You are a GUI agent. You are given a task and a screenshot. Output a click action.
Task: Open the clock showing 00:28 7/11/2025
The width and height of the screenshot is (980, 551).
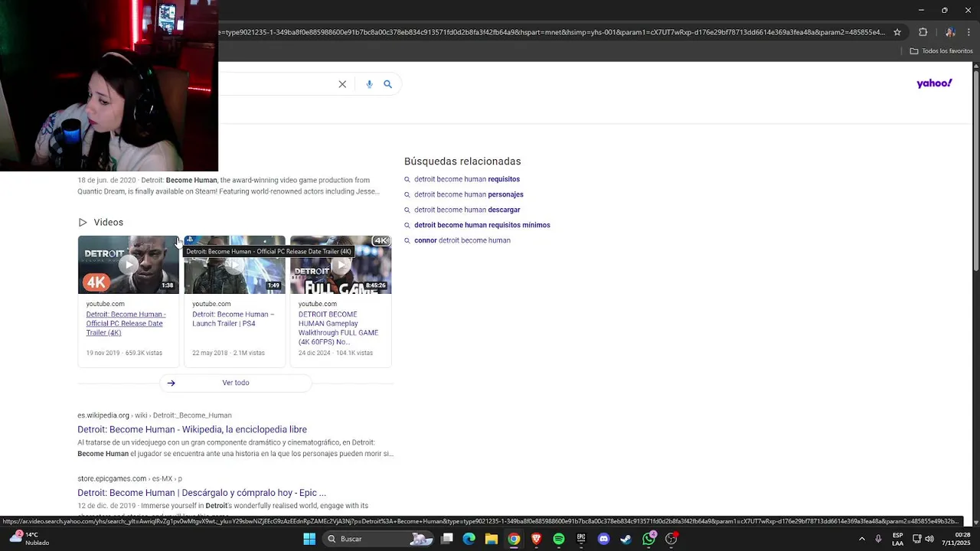955,539
